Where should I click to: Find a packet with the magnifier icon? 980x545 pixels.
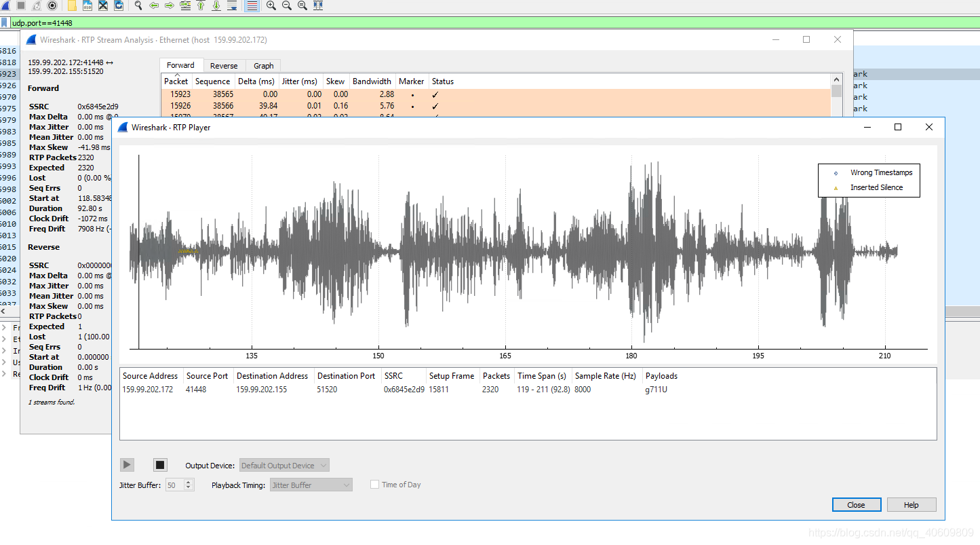[138, 5]
